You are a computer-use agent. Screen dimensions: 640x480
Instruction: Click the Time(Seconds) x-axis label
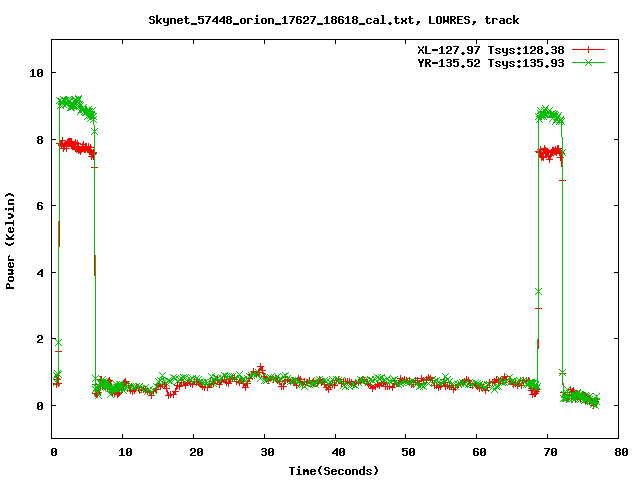pyautogui.click(x=333, y=471)
